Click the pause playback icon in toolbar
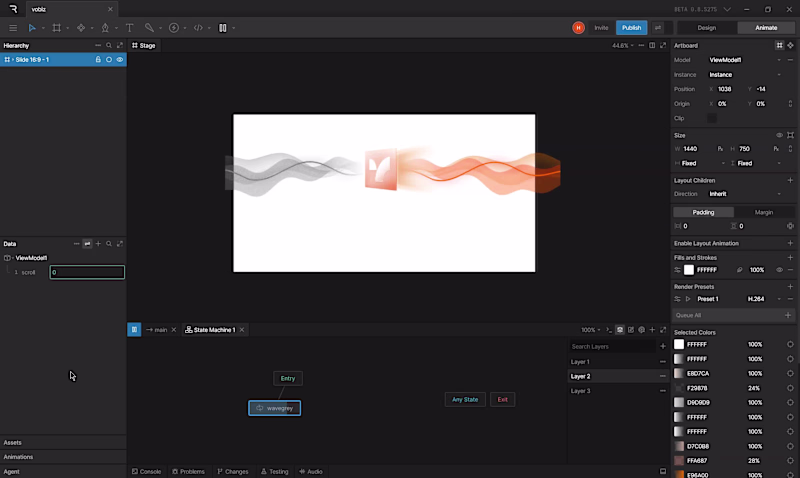Image resolution: width=800 pixels, height=478 pixels. pos(223,28)
